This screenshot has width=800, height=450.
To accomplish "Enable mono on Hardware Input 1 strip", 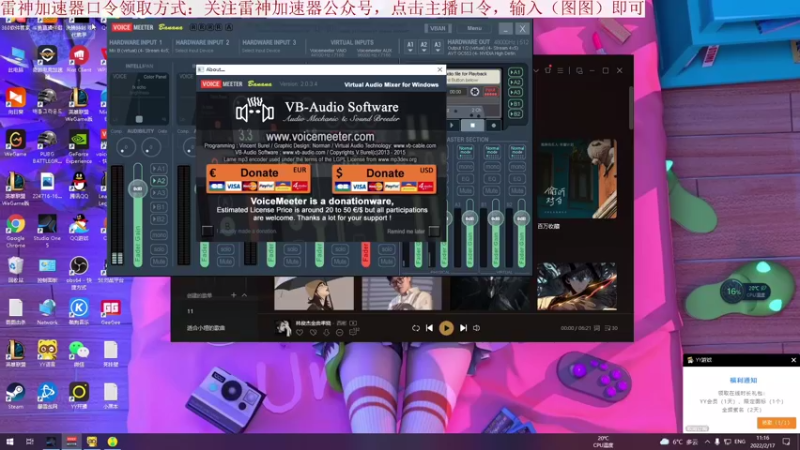I will click(159, 235).
